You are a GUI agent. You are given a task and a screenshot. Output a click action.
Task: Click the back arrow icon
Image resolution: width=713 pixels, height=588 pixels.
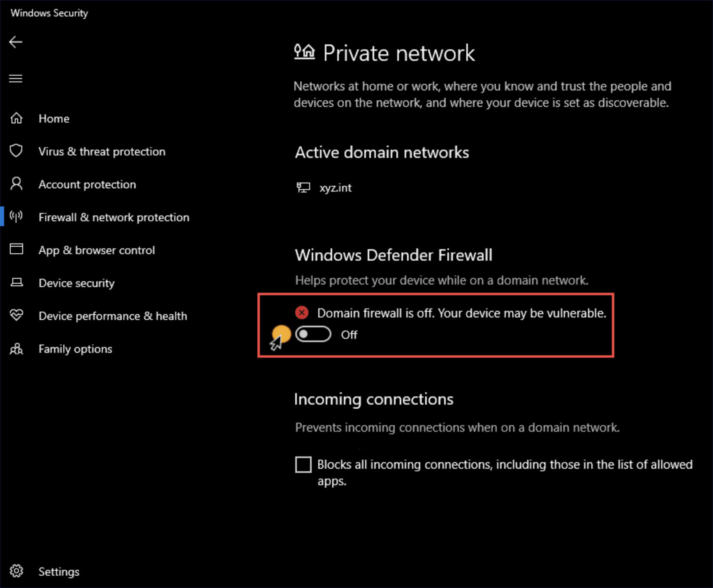pyautogui.click(x=16, y=42)
